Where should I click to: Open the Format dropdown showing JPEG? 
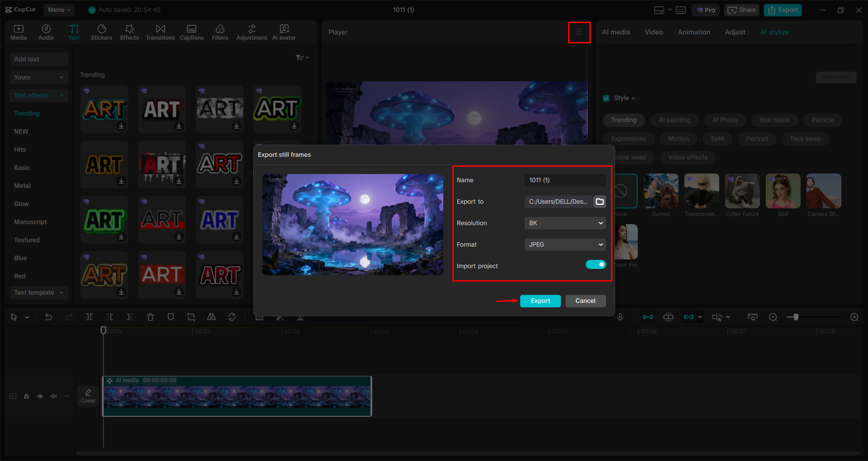pos(564,244)
